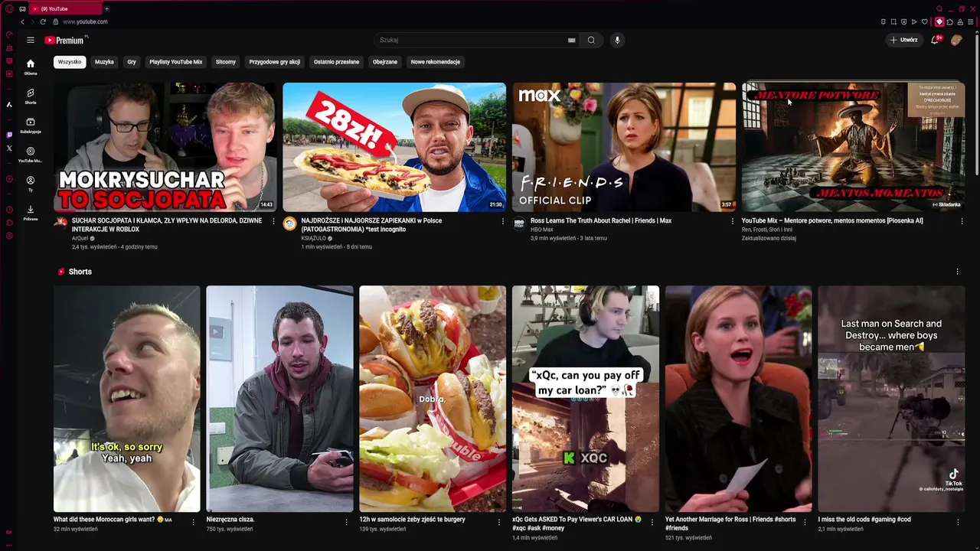Open the on-screen keyboard icon in search box
The height and width of the screenshot is (551, 980).
click(x=571, y=40)
